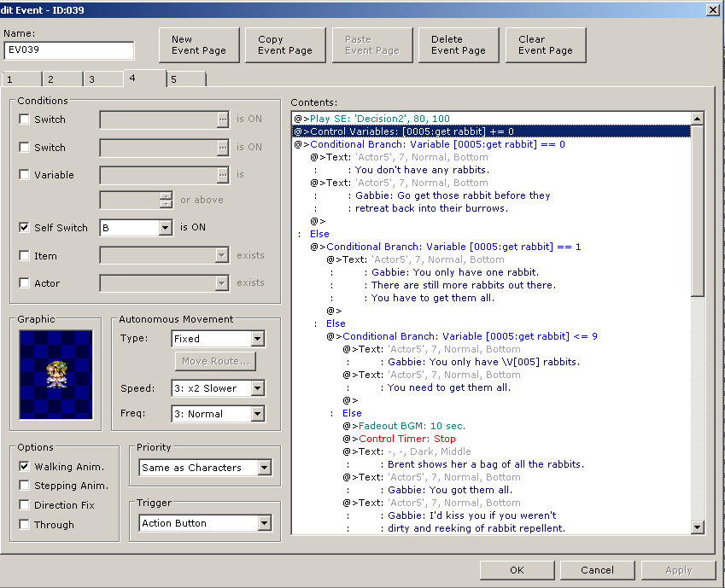Expand the Autonomous Movement Type dropdown
The image size is (725, 588).
(x=258, y=339)
